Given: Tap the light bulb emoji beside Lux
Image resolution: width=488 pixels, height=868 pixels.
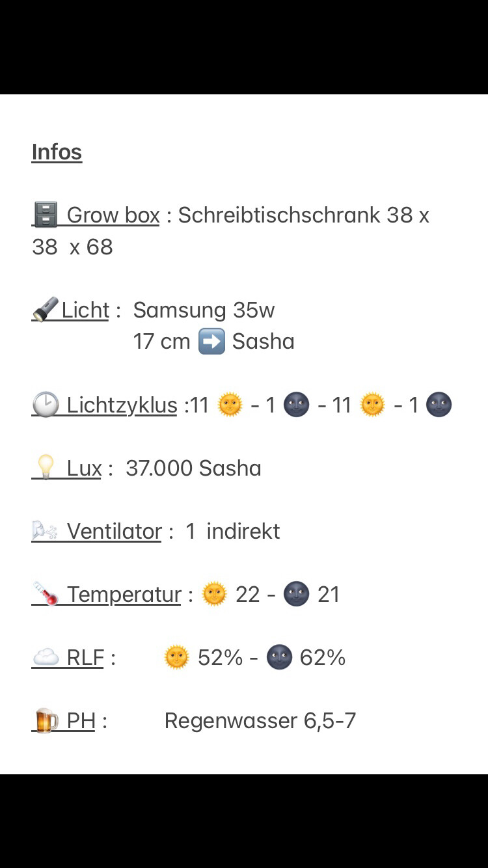Looking at the screenshot, I should click(46, 468).
